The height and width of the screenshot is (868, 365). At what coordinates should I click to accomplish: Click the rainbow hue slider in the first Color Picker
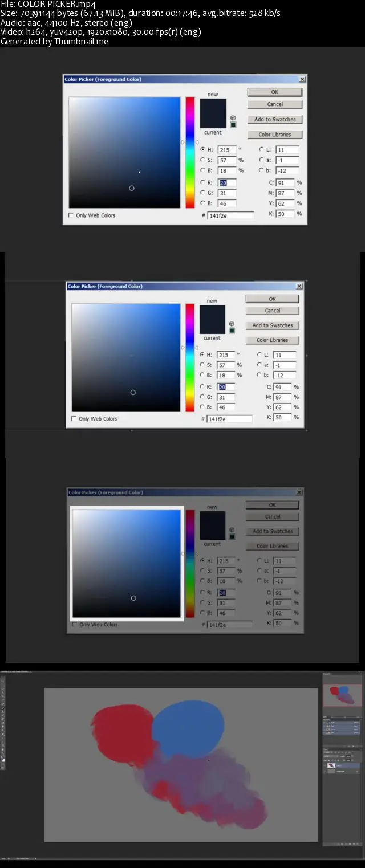click(x=189, y=153)
